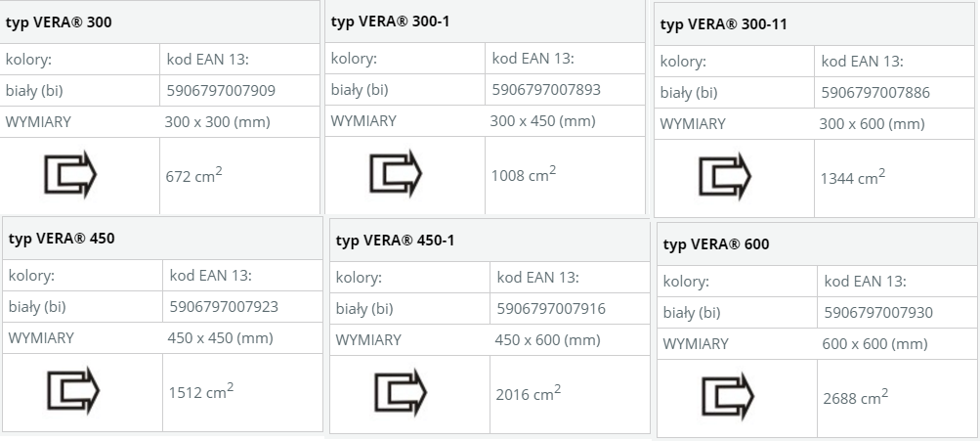Click the airflow arrow icon for VERA 300-1
This screenshot has width=980, height=441.
(396, 173)
